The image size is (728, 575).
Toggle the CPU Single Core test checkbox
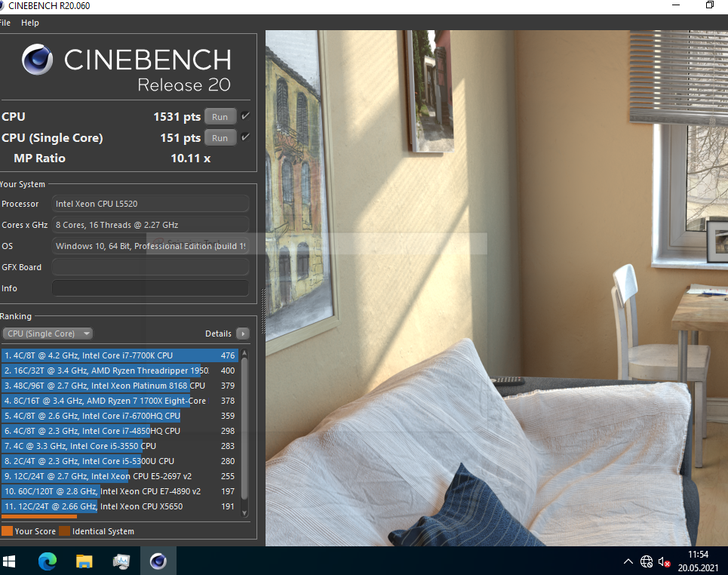point(246,137)
